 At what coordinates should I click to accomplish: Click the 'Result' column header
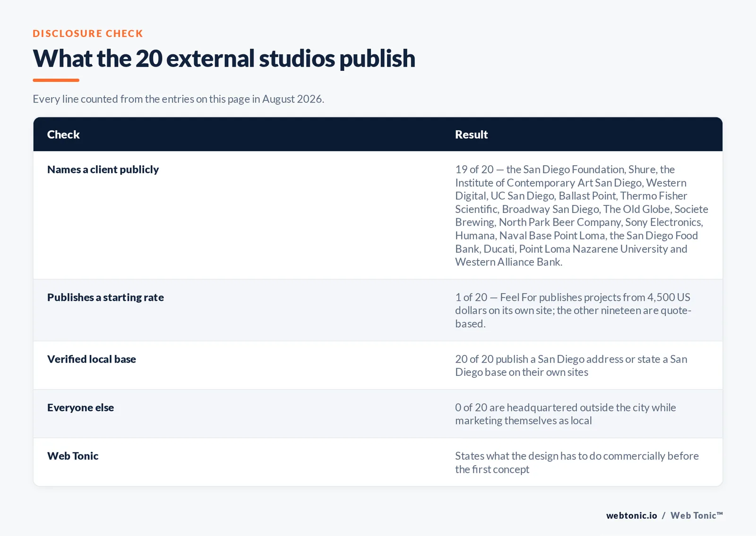(x=471, y=135)
